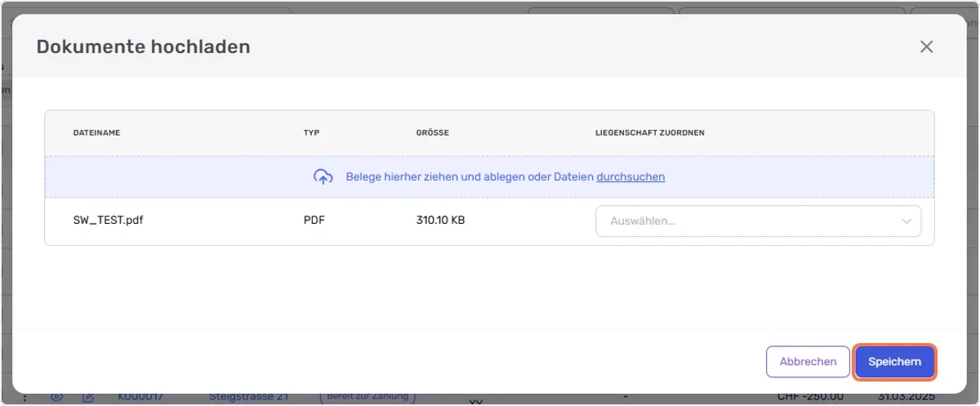
Task: Click the Belege hierher ziehen drop zone
Action: (489, 176)
